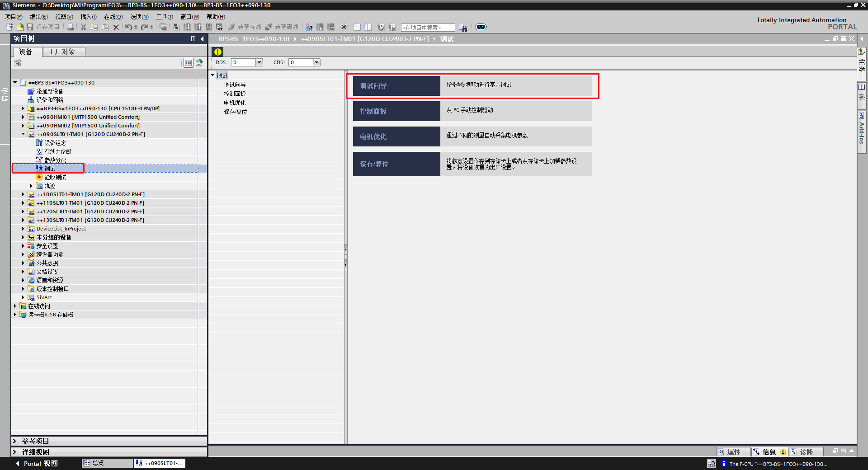Click the 控制面板 button
Screen dimensions: 868x470
[396, 111]
